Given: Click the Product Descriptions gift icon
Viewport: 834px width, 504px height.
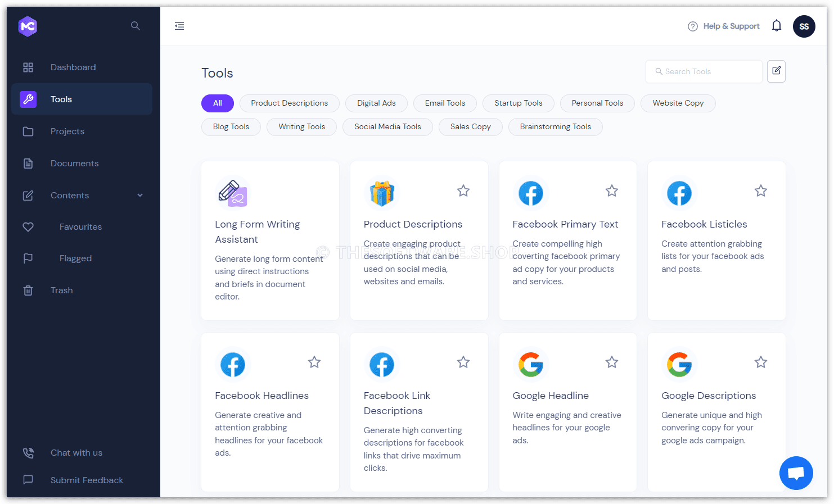Looking at the screenshot, I should 382,193.
